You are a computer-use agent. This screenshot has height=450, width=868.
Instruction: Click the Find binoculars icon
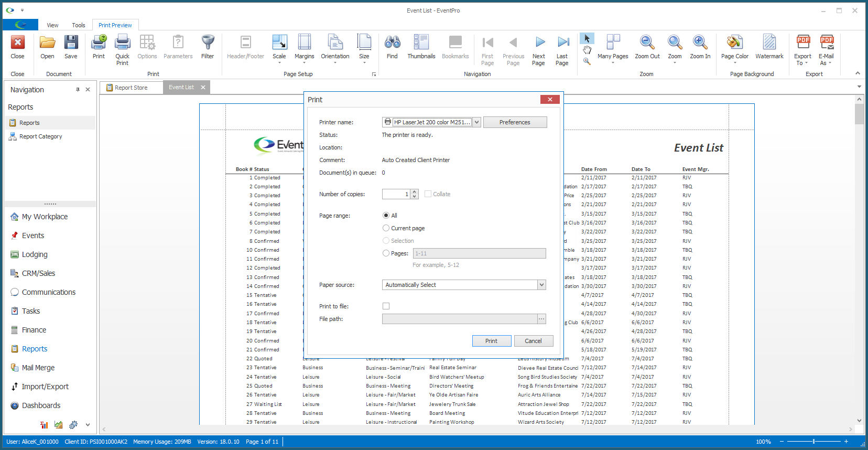(x=392, y=42)
